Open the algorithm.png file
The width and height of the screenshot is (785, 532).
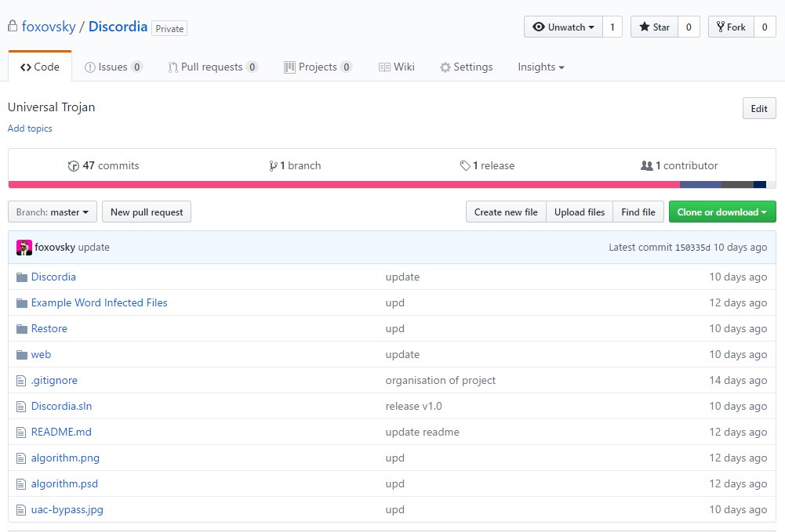(x=65, y=458)
